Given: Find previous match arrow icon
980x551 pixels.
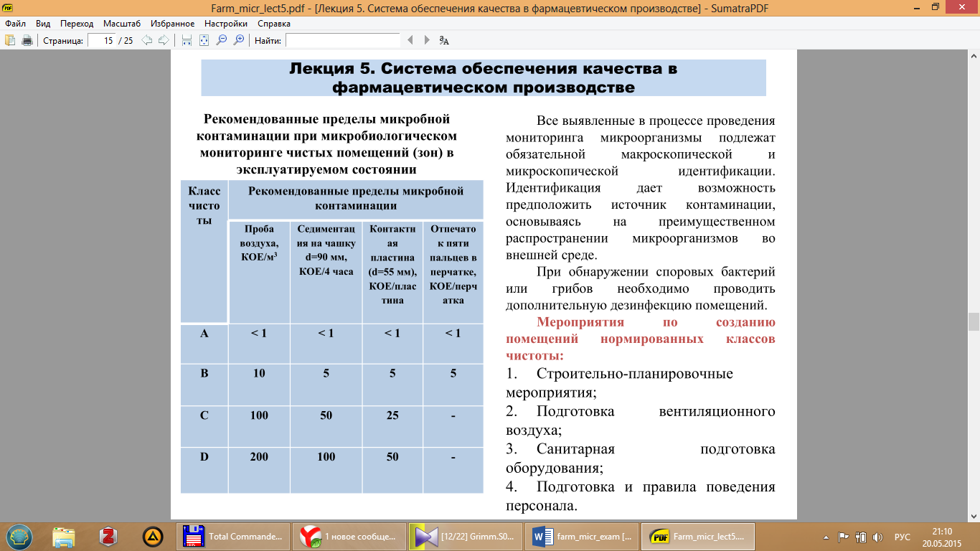Looking at the screenshot, I should (x=410, y=40).
